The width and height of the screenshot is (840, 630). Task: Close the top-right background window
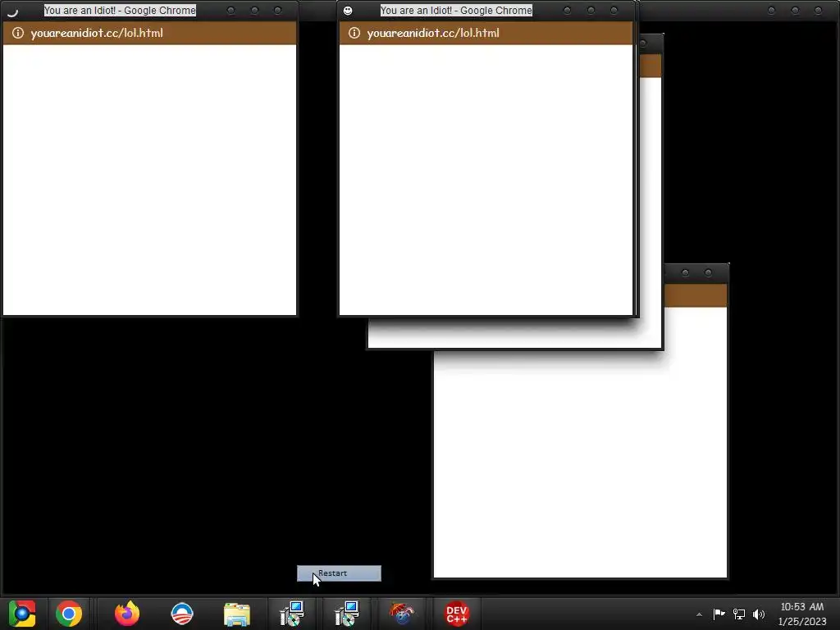pos(818,10)
